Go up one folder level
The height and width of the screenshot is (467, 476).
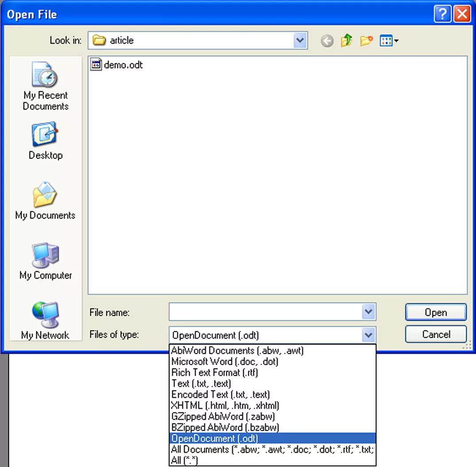(x=346, y=40)
